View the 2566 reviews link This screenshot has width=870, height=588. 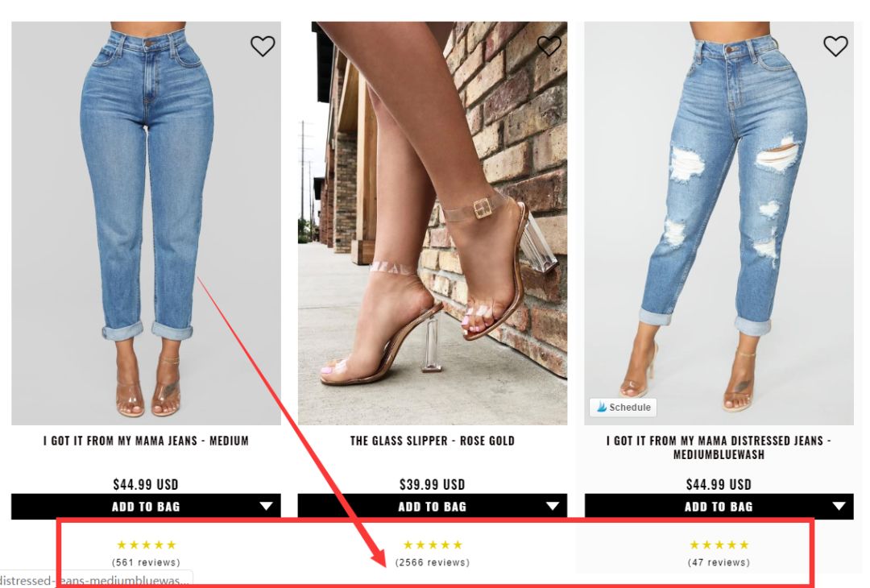pyautogui.click(x=433, y=562)
